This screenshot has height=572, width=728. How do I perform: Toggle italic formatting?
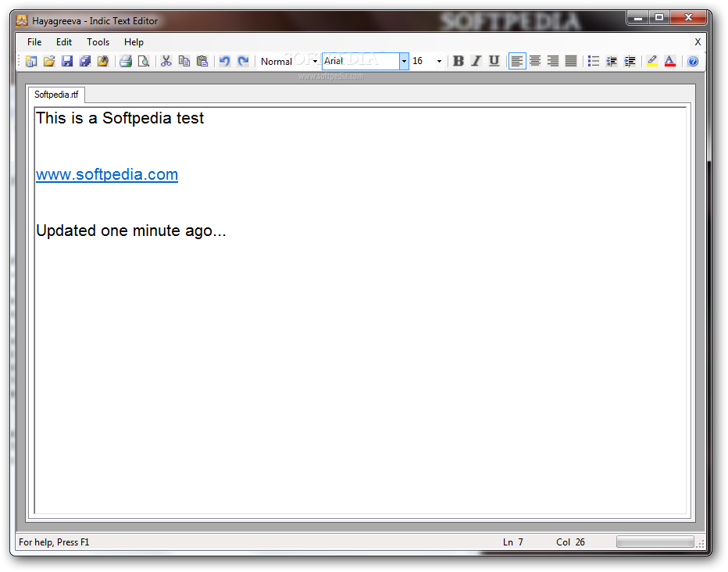click(476, 61)
